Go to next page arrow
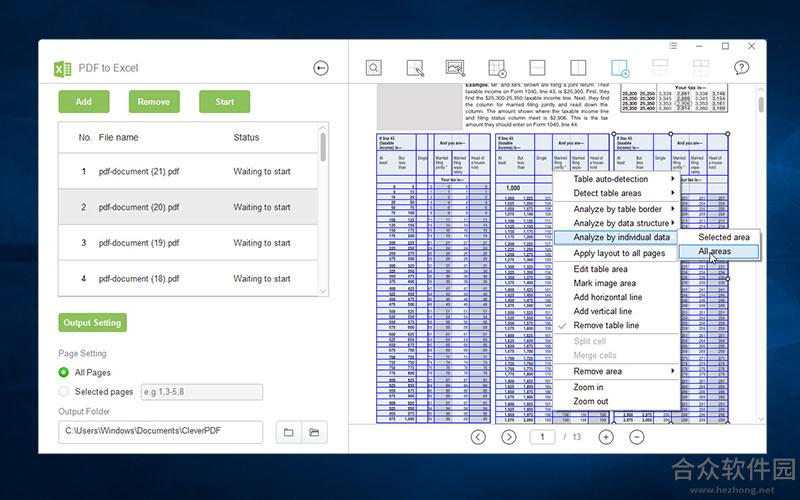 pos(509,437)
